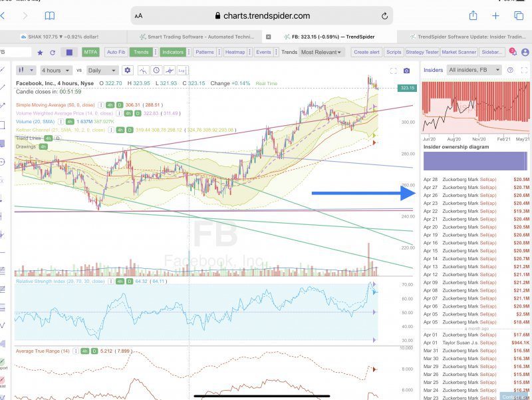
Task: Expand the chart to fullscreen
Action: point(393,71)
